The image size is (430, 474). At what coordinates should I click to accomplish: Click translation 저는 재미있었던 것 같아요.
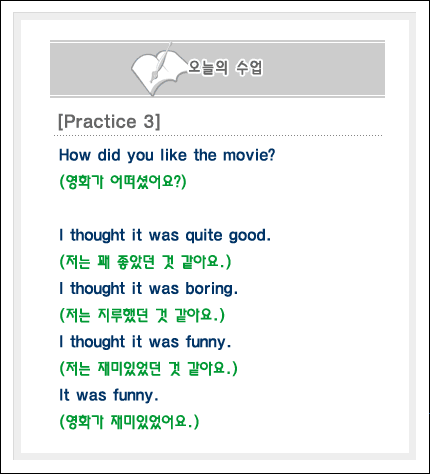click(x=148, y=368)
